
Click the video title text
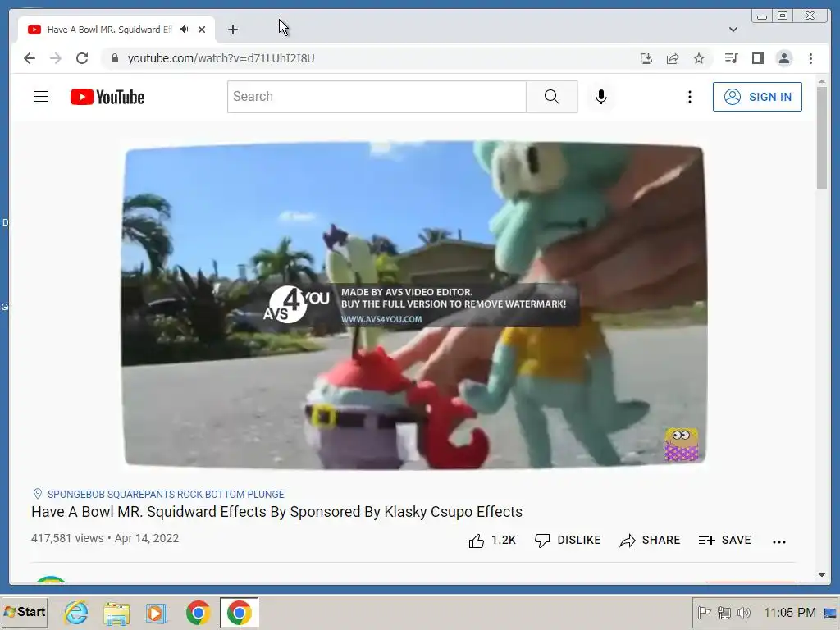pyautogui.click(x=276, y=512)
